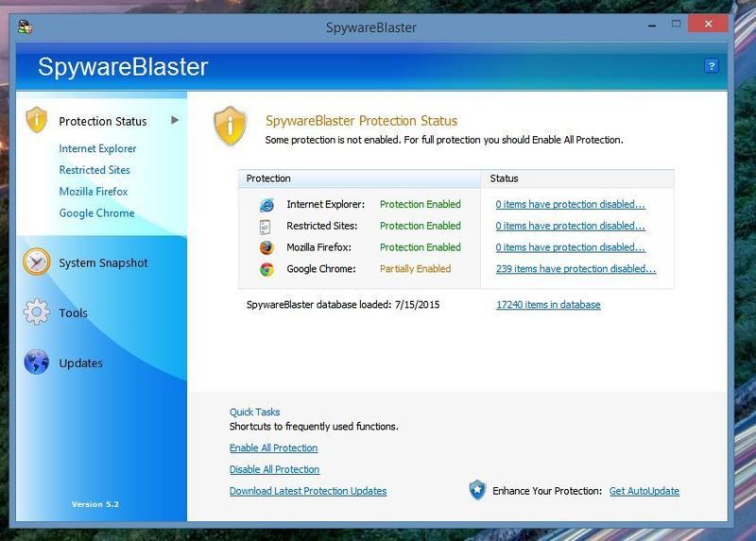
Task: Select Restricted Sites in the sidebar
Action: pos(94,170)
